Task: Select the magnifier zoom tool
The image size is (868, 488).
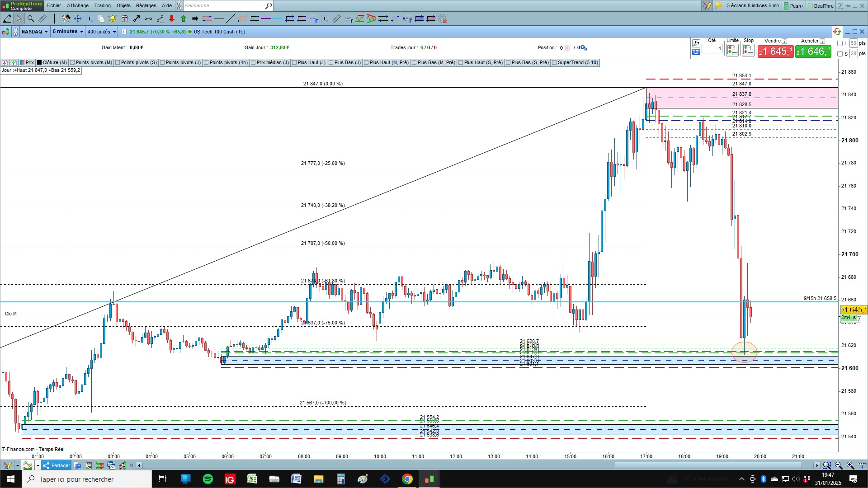Action: (30, 19)
